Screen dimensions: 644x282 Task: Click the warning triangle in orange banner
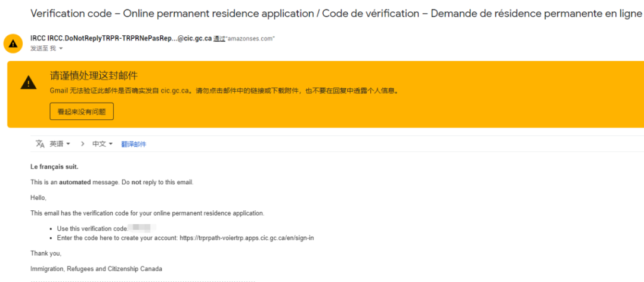[29, 82]
